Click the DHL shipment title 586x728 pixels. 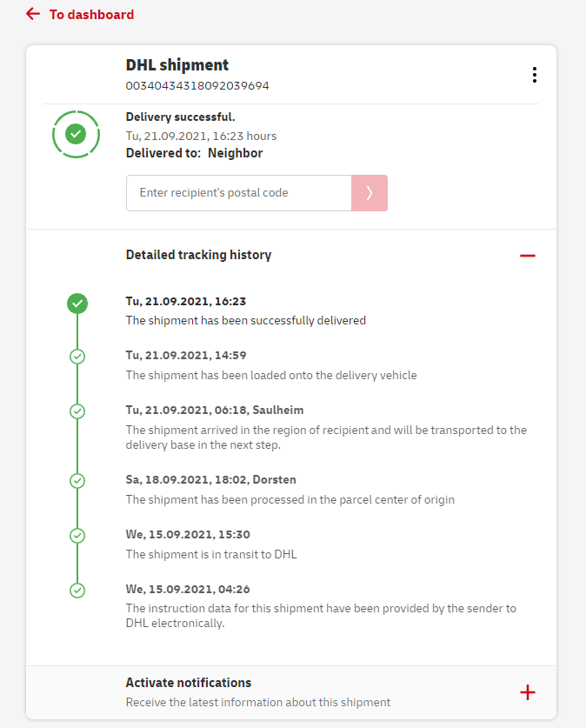point(177,65)
